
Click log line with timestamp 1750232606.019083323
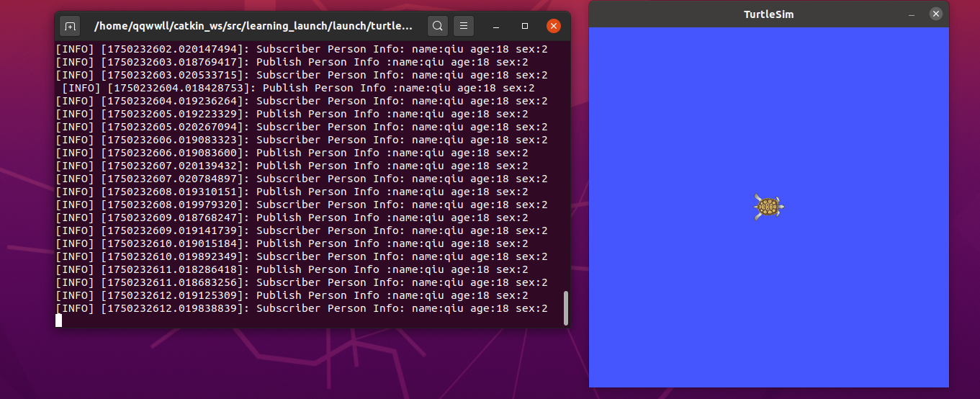pos(302,140)
